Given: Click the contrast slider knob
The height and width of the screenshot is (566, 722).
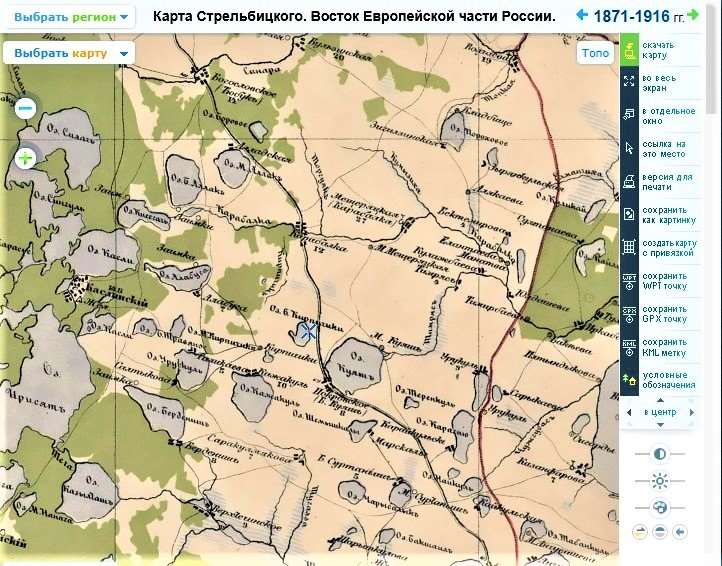Looking at the screenshot, I should (x=659, y=454).
